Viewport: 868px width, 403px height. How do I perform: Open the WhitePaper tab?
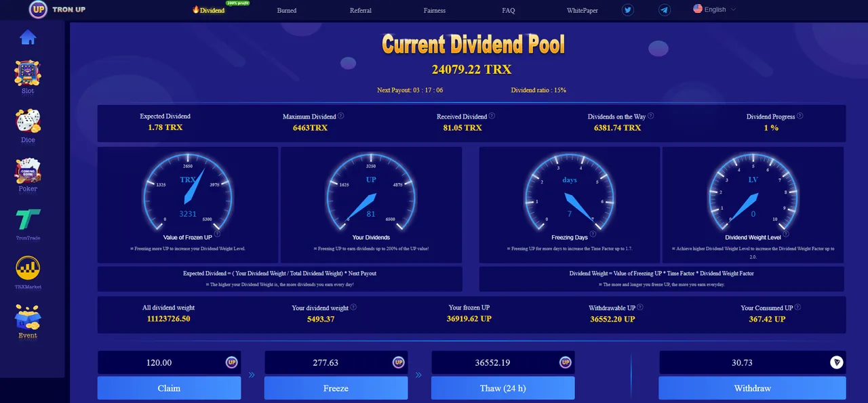(x=583, y=10)
